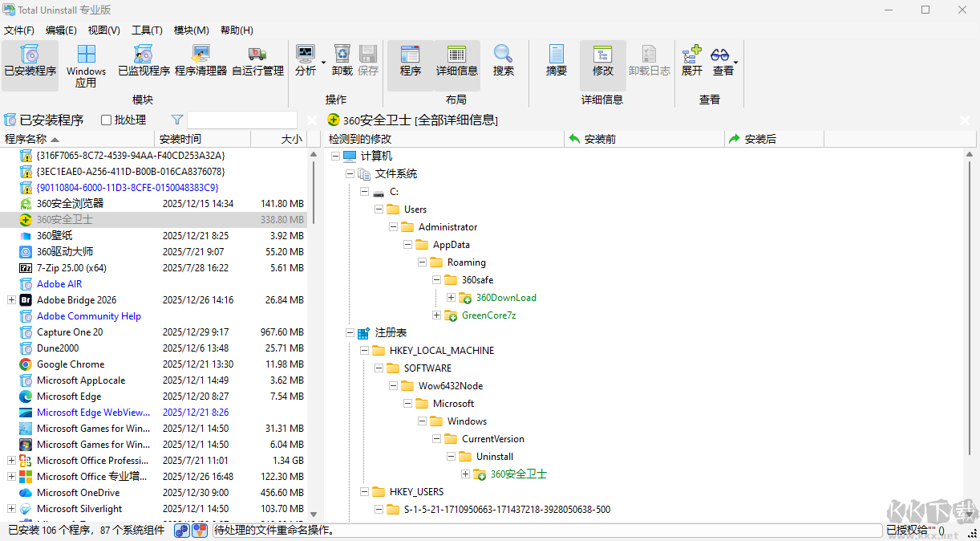Collapse the 注册表 tree node
Image resolution: width=980 pixels, height=541 pixels.
(350, 333)
